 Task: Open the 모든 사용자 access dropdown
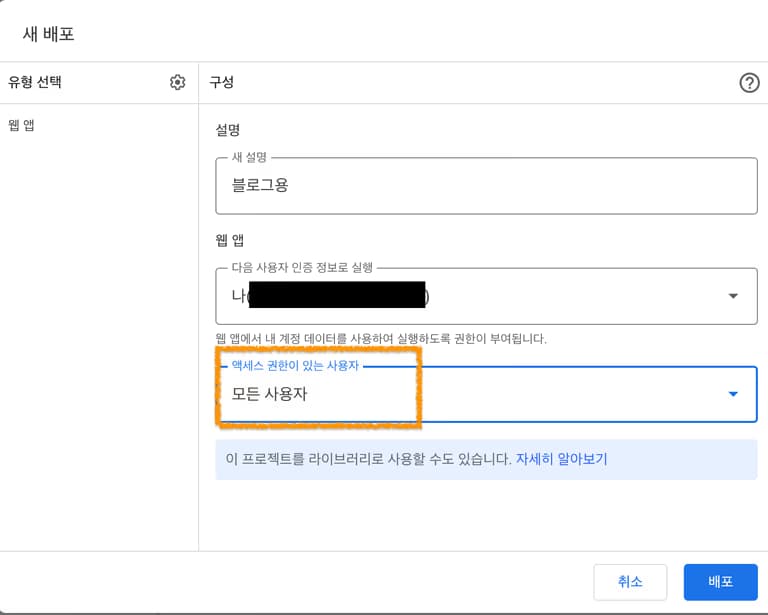486,394
